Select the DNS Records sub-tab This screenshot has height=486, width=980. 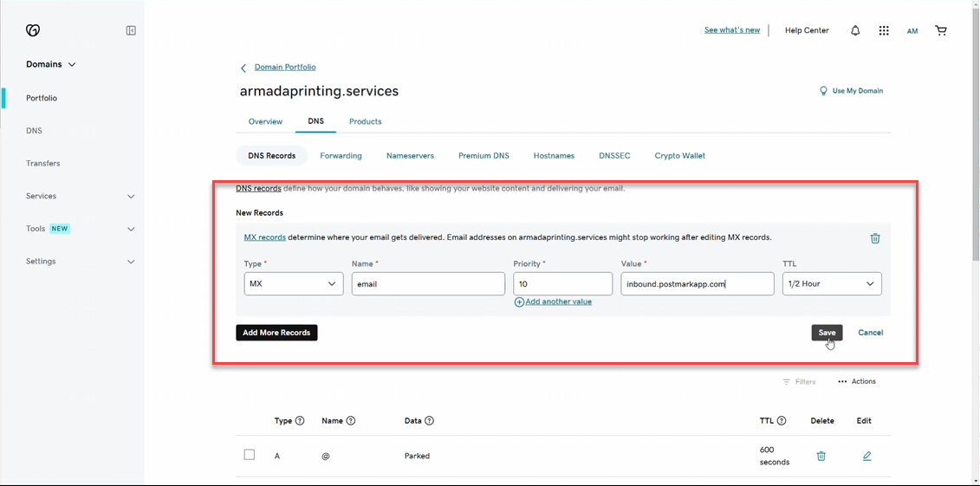272,156
